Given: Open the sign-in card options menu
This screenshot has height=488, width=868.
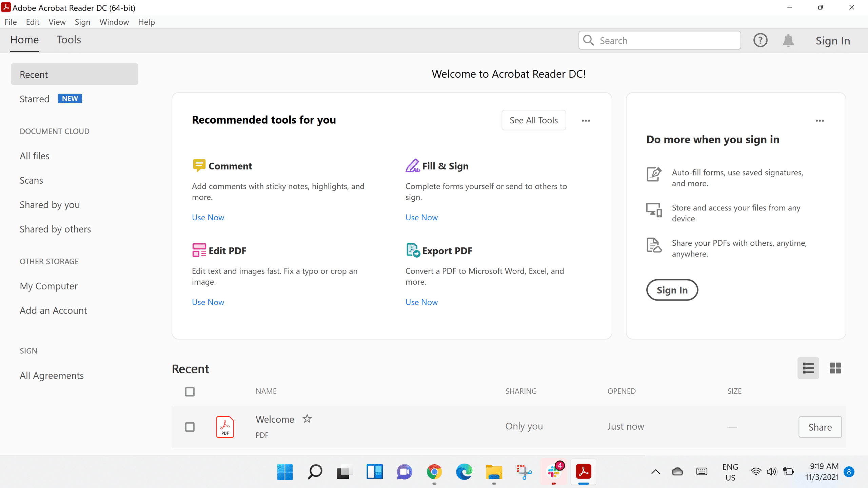Looking at the screenshot, I should [x=820, y=121].
